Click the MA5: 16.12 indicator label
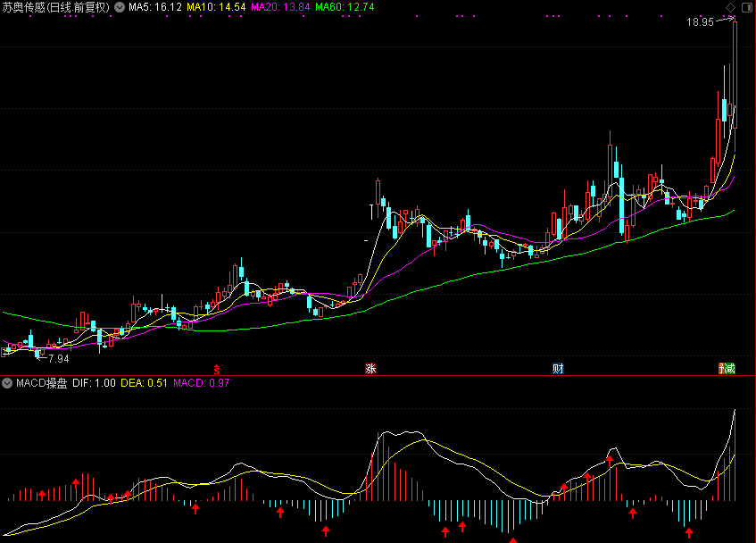 (155, 7)
